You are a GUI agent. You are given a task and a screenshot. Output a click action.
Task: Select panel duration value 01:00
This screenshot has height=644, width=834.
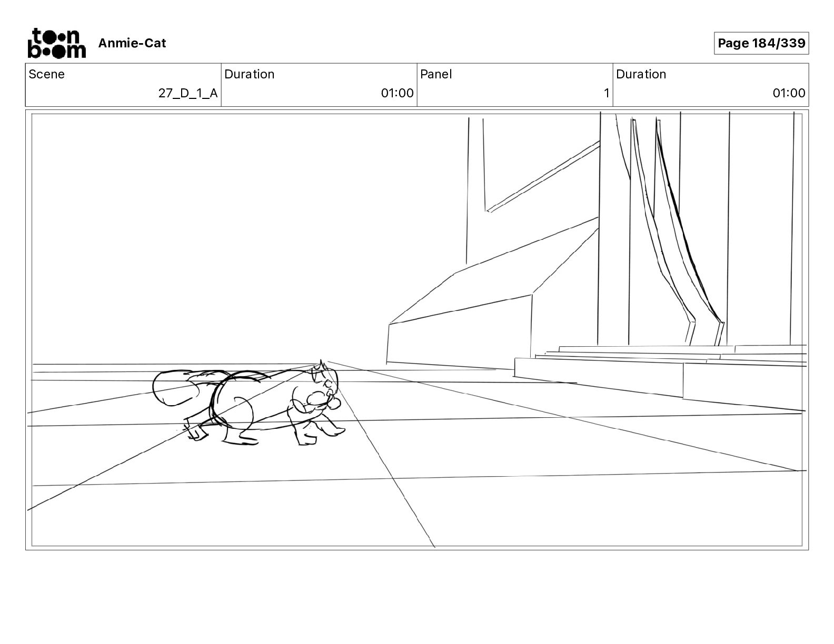click(x=789, y=93)
